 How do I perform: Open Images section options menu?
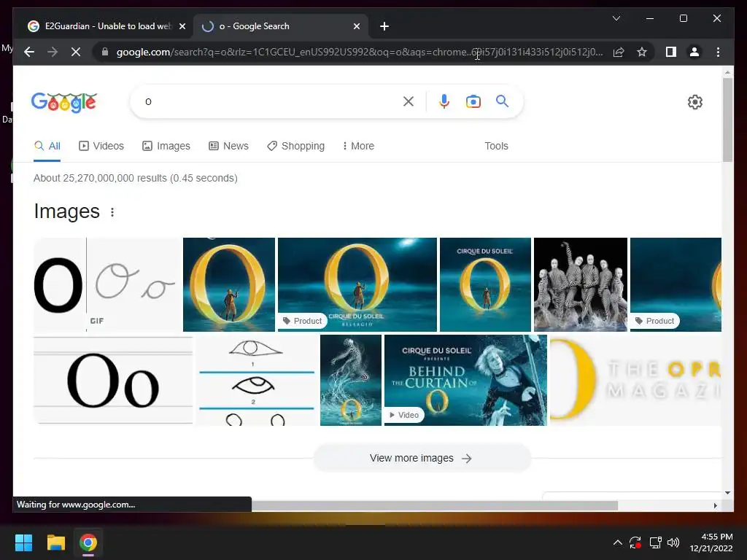[112, 212]
